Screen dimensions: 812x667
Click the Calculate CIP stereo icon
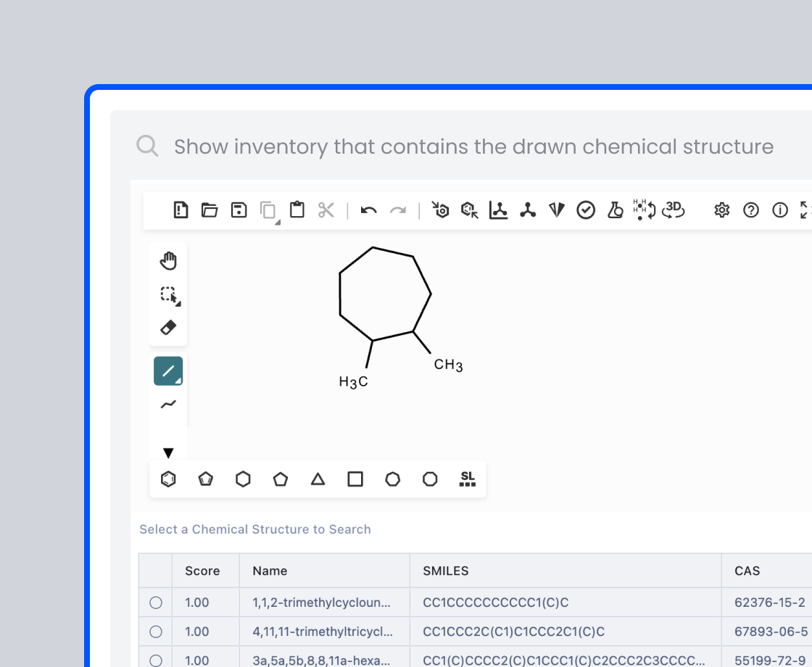tap(557, 210)
